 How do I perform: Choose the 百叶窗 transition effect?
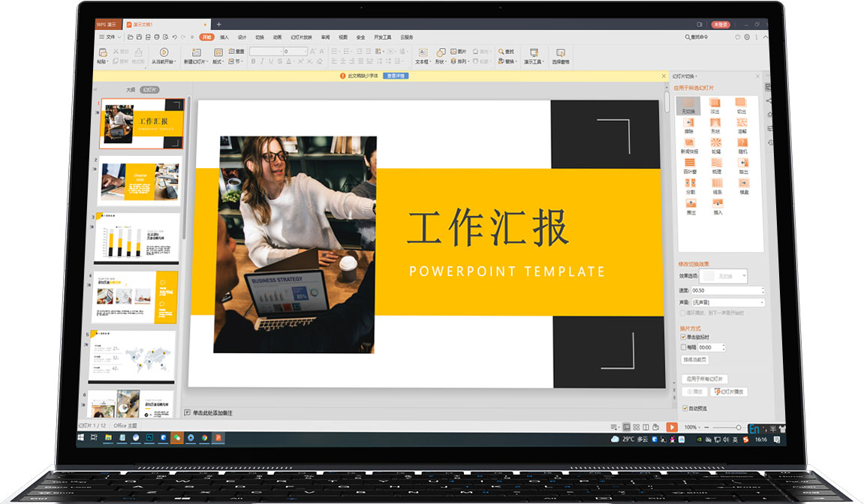coord(688,163)
